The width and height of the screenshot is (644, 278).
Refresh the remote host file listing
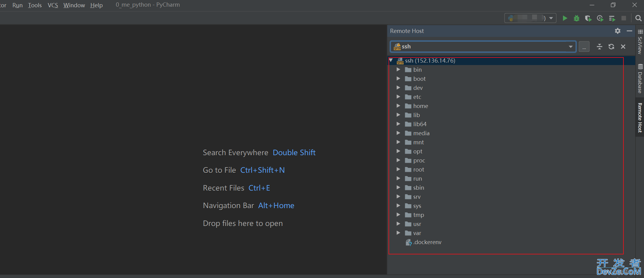pyautogui.click(x=611, y=47)
